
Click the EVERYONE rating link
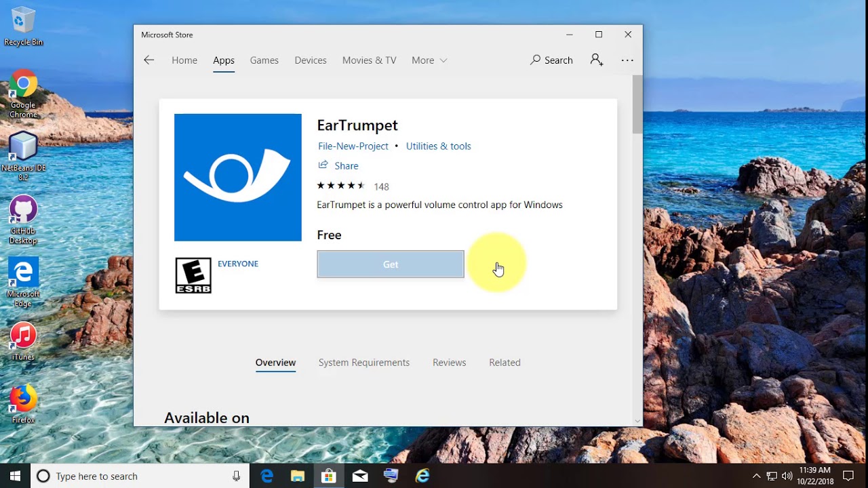click(x=238, y=264)
